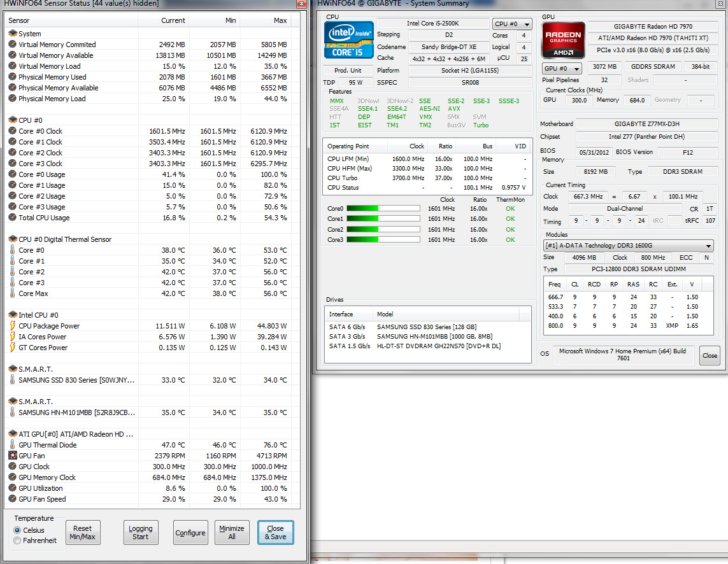Click the Core #3 Usage sensor icon
Image resolution: width=728 pixels, height=564 pixels.
click(x=13, y=207)
